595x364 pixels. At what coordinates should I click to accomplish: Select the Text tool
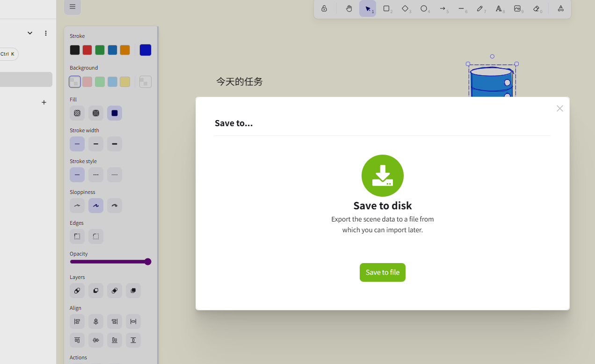coord(499,8)
